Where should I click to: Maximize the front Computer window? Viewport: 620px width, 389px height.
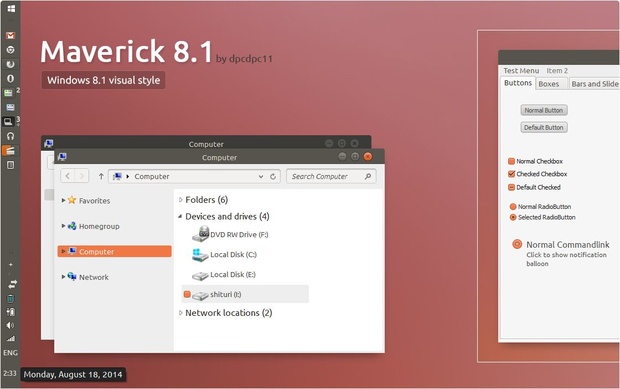point(355,157)
